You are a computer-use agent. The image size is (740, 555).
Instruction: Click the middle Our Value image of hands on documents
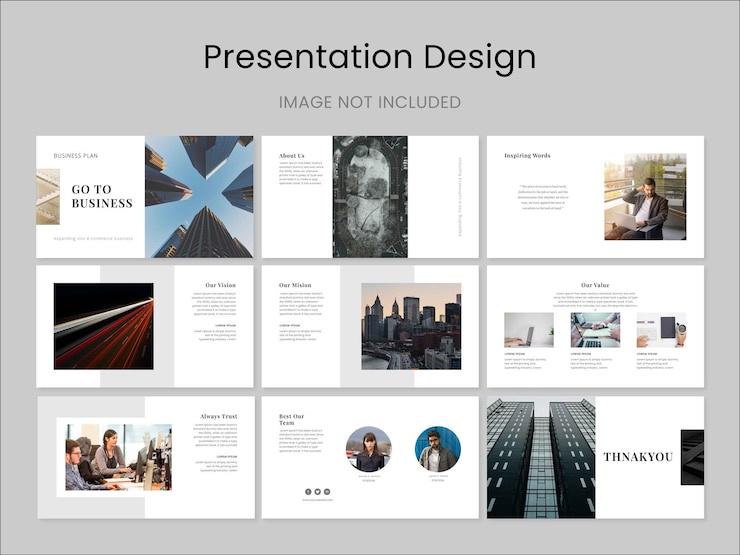pyautogui.click(x=595, y=330)
